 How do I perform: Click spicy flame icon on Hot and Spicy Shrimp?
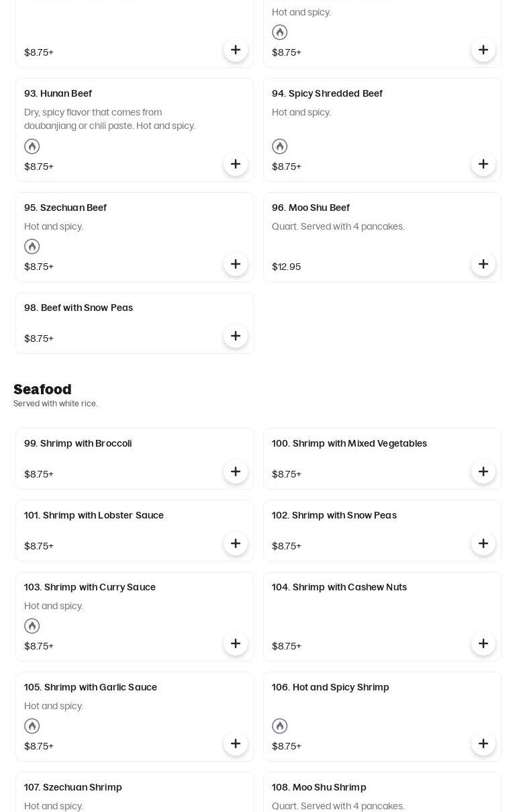click(x=280, y=726)
